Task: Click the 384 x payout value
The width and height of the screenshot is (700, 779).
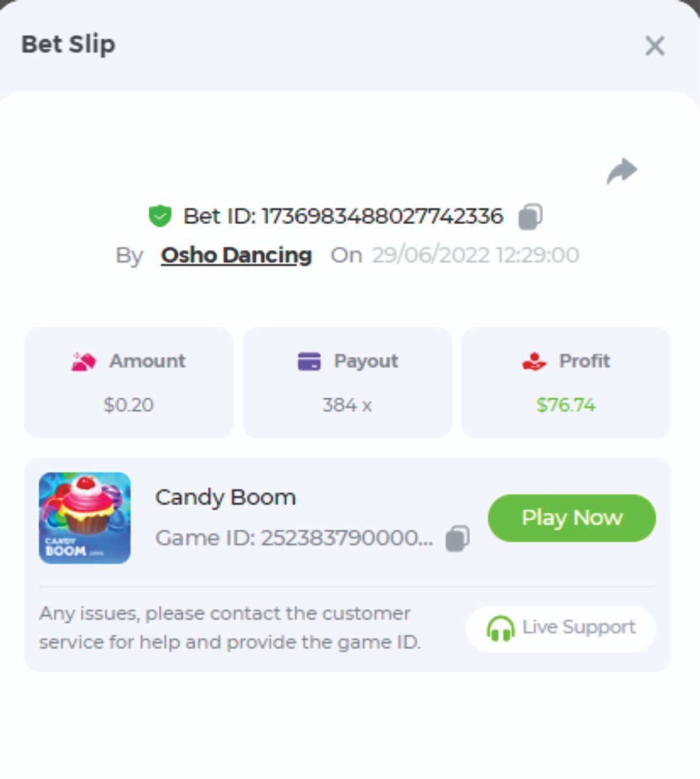Action: [x=347, y=405]
